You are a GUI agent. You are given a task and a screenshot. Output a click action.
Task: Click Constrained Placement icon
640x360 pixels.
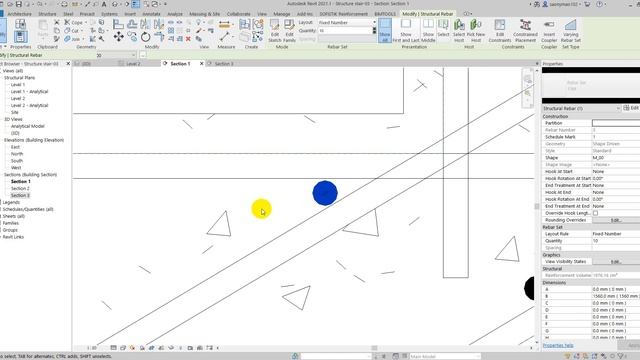[525, 31]
